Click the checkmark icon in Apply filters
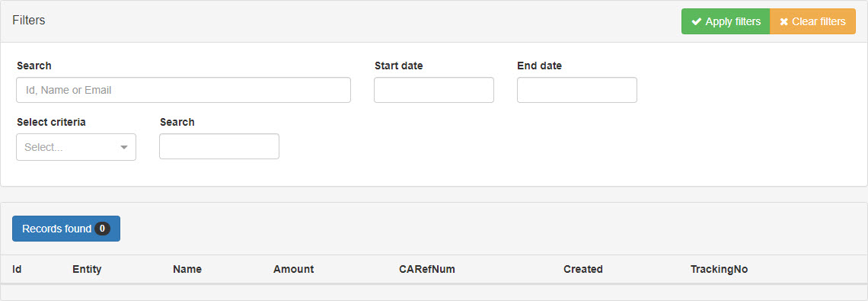The width and height of the screenshot is (868, 301). point(697,21)
